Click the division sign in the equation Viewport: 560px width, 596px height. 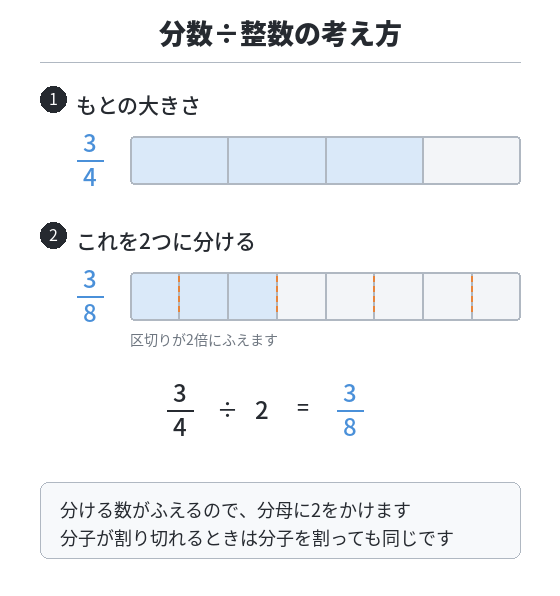tap(227, 410)
